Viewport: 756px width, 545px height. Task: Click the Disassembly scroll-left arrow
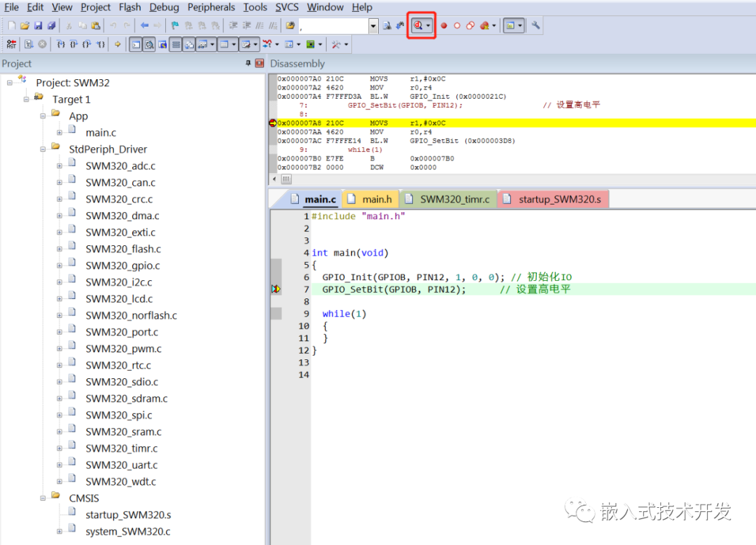[x=274, y=179]
